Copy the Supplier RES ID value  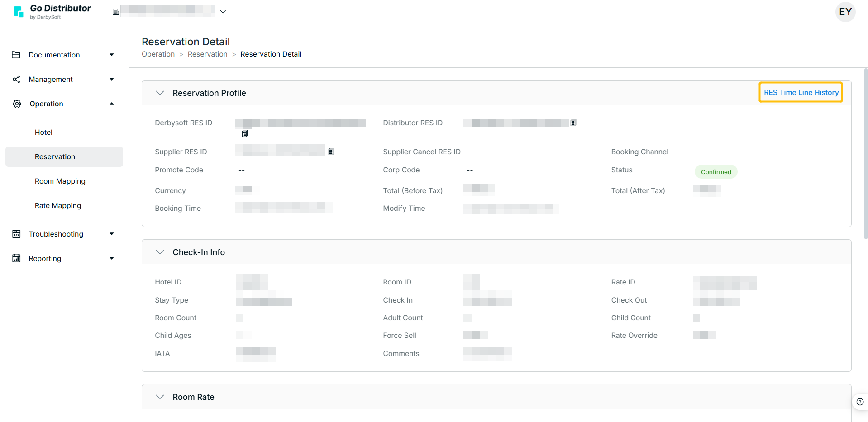(x=331, y=152)
